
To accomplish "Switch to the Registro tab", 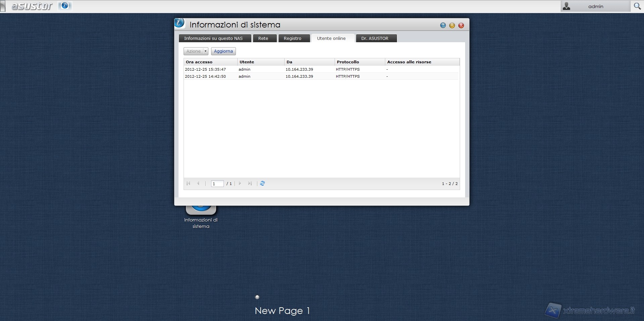I will [292, 39].
